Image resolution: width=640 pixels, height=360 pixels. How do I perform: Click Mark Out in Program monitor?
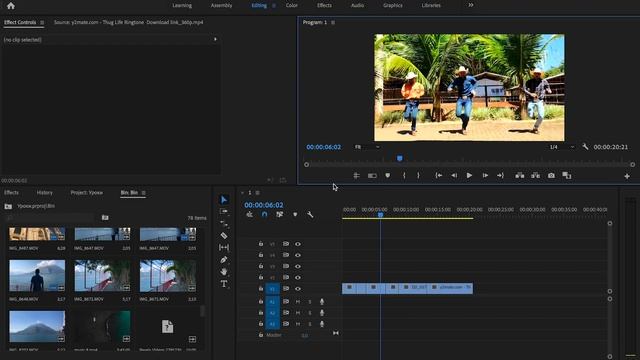(x=418, y=176)
